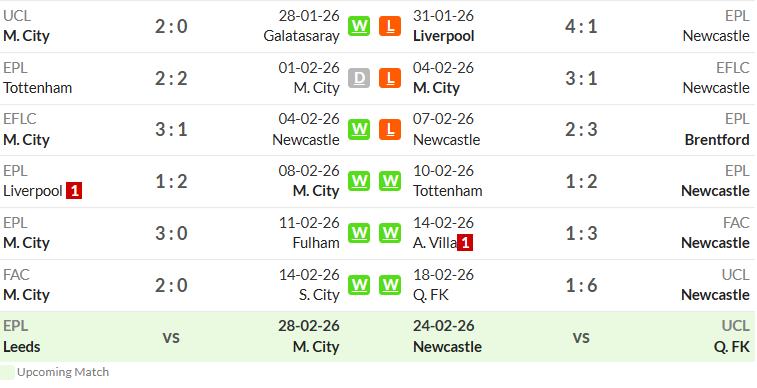The width and height of the screenshot is (757, 388).
Task: Click the green Upcoming Match legend swatch
Action: coord(7,373)
